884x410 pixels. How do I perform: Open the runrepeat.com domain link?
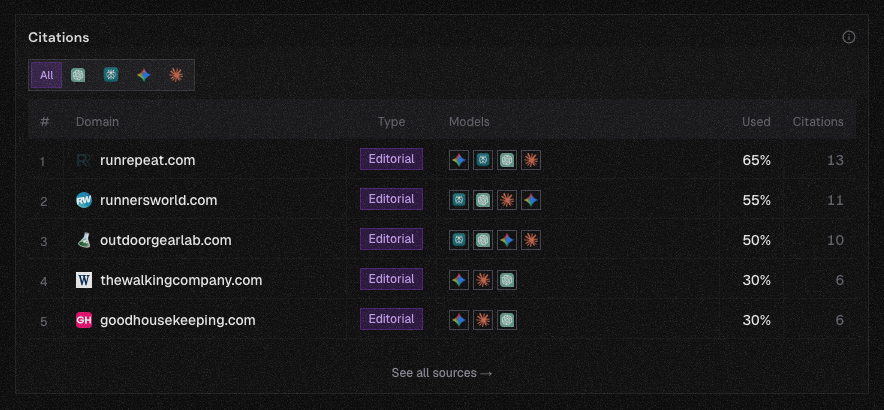(x=147, y=160)
